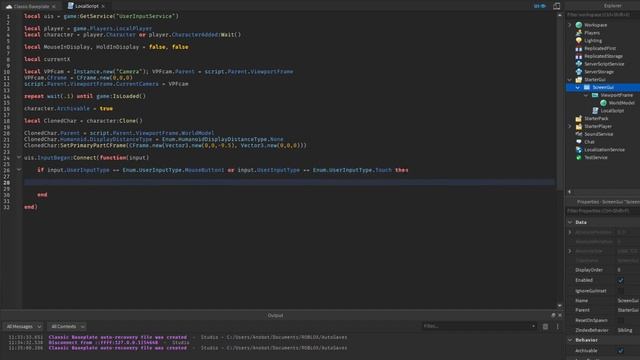Click the StarterGui folder icon

[x=578, y=80]
